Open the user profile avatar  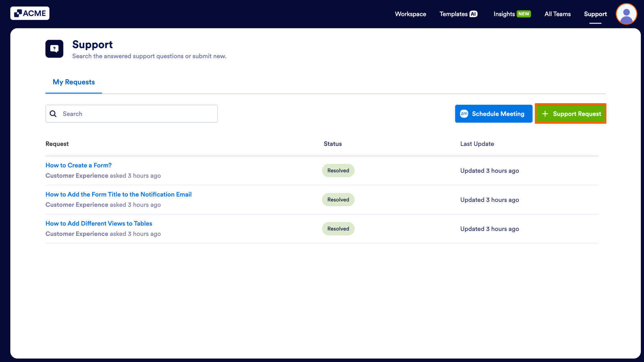(x=626, y=14)
